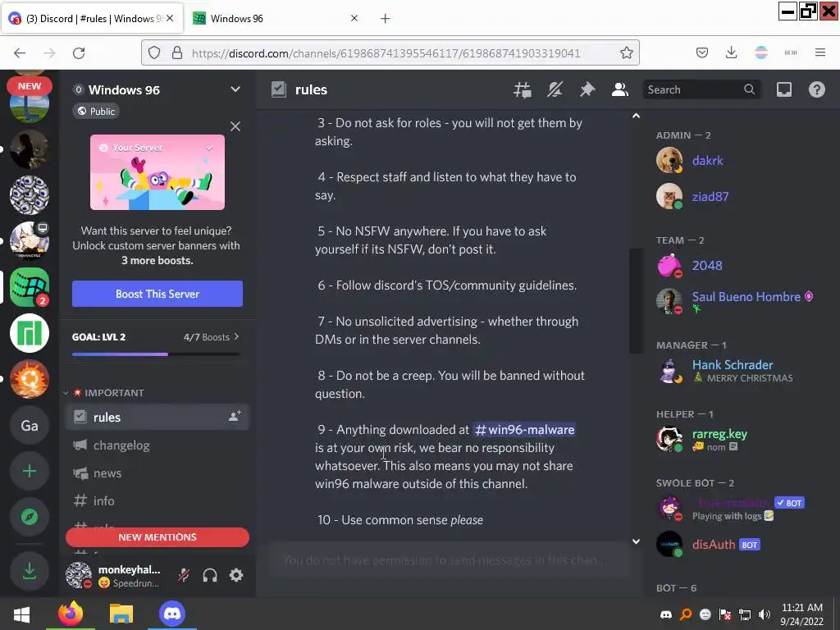This screenshot has width=840, height=630.
Task: Open notification settings bell icon
Action: point(555,89)
